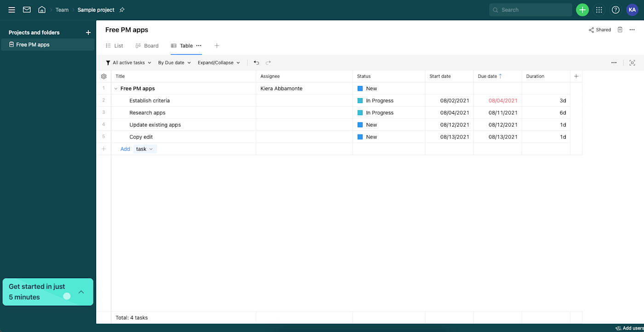Click the Assignee column header
This screenshot has width=644, height=332.
305,76
